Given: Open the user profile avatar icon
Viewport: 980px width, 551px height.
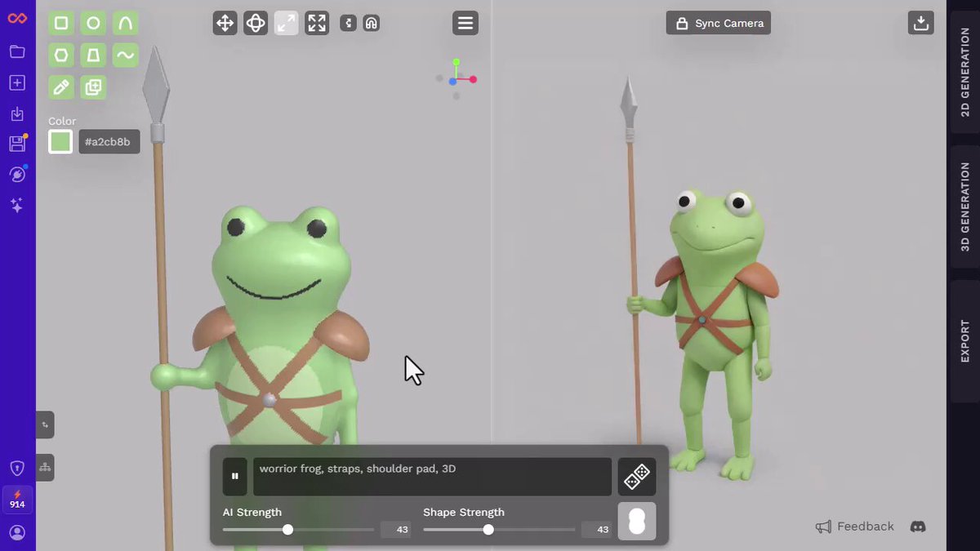Looking at the screenshot, I should 17,532.
